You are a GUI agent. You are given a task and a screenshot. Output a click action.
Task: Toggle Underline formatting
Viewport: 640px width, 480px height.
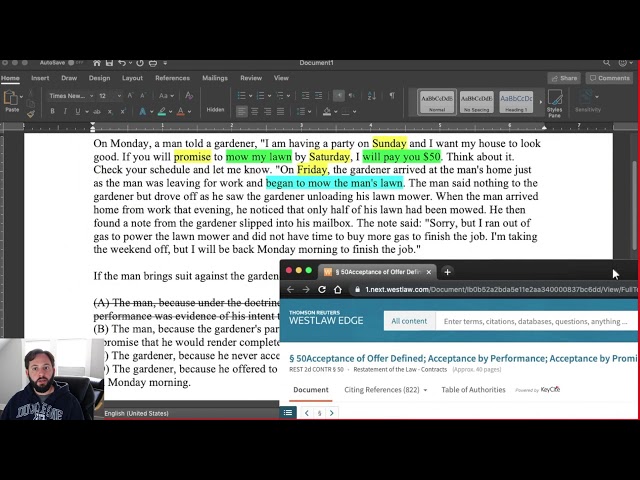[78, 111]
